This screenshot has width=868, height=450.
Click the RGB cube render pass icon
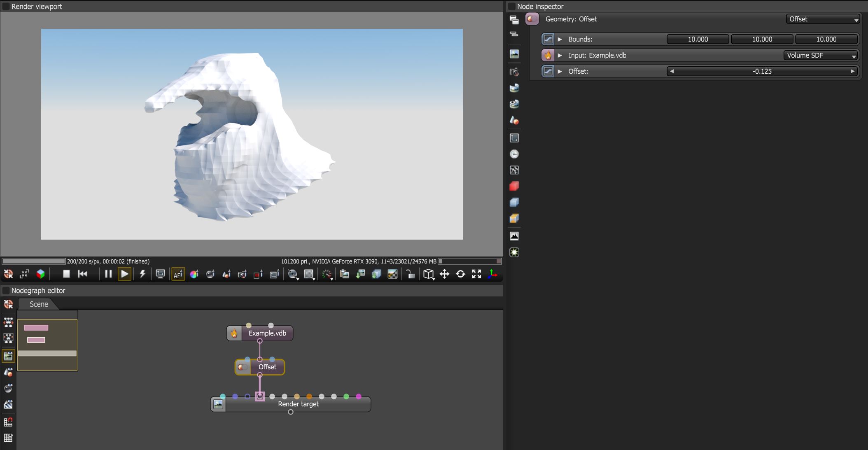click(40, 274)
